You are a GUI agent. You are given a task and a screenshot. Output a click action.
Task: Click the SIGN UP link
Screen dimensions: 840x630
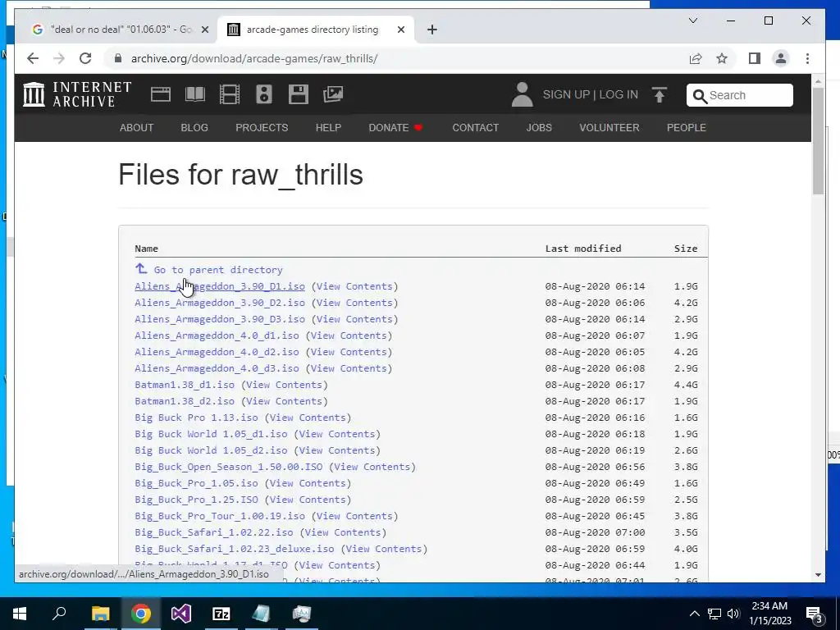click(566, 95)
